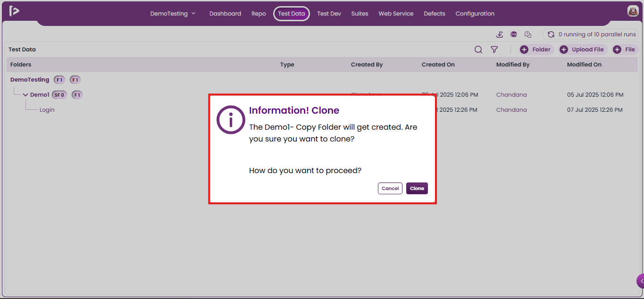Click the download client icon

500,34
